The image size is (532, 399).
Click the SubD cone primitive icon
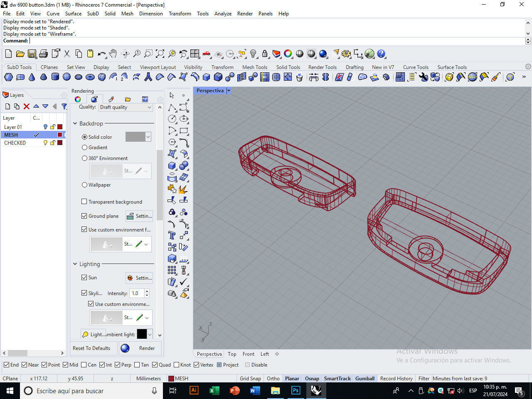pyautogui.click(x=32, y=77)
